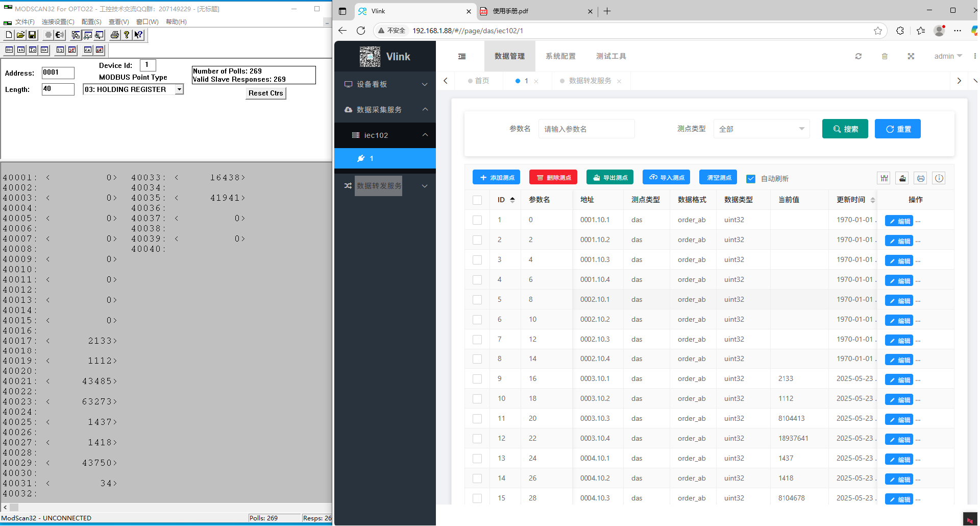The image size is (980, 526).
Task: Open the MODBUS Point Type dropdown
Action: (x=179, y=89)
